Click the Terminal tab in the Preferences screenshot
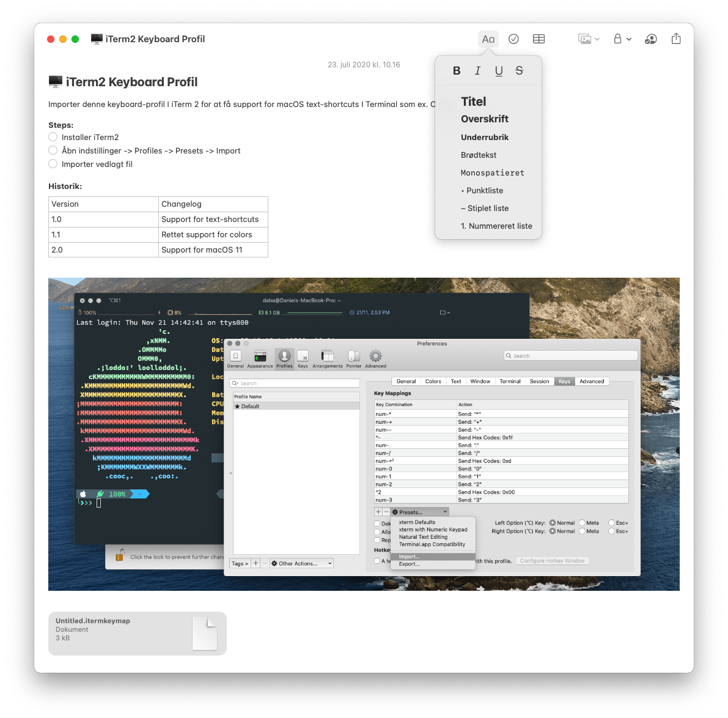 click(510, 381)
